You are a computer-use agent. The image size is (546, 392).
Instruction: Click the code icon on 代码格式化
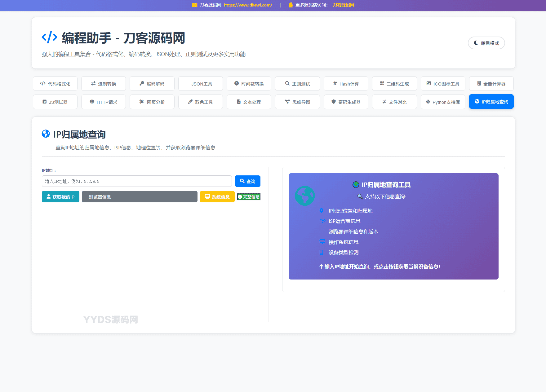point(43,83)
